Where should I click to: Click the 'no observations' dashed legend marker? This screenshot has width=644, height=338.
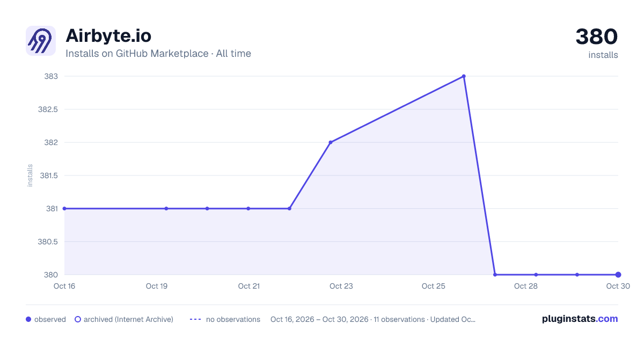[195, 319]
